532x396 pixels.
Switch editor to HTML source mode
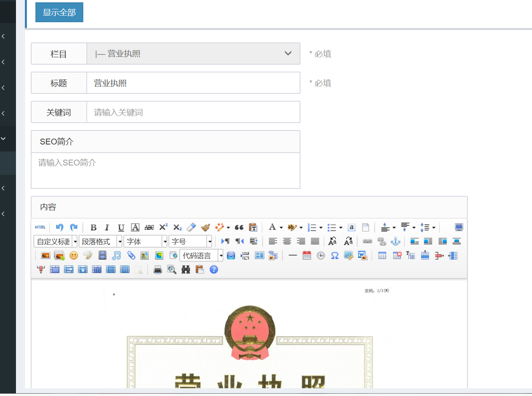tap(40, 227)
